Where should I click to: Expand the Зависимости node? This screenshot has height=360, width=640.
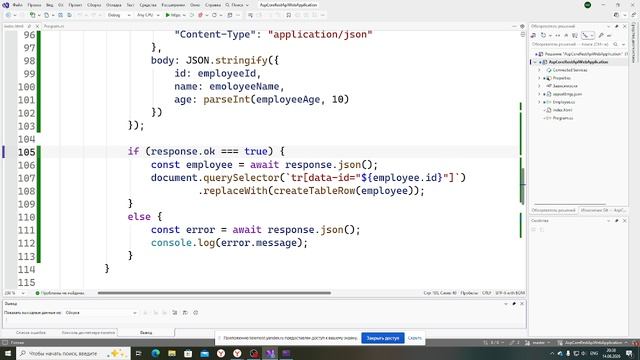tap(539, 86)
